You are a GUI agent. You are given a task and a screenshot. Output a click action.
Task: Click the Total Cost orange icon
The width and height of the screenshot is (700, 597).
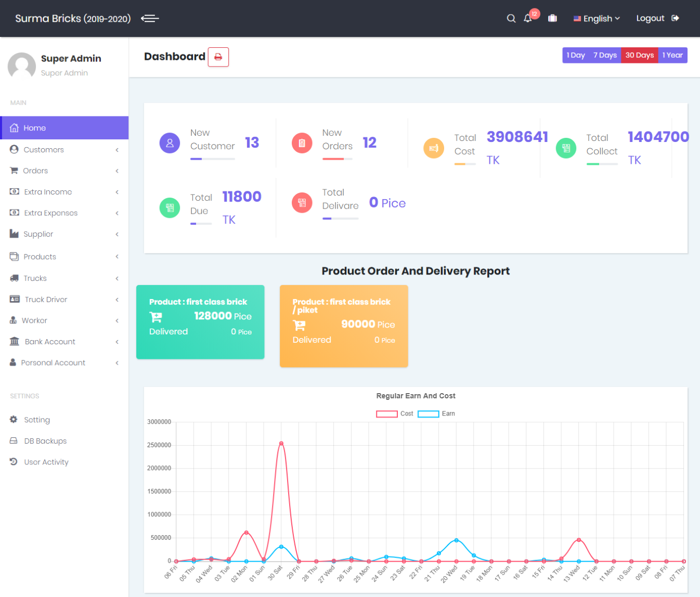pyautogui.click(x=434, y=148)
